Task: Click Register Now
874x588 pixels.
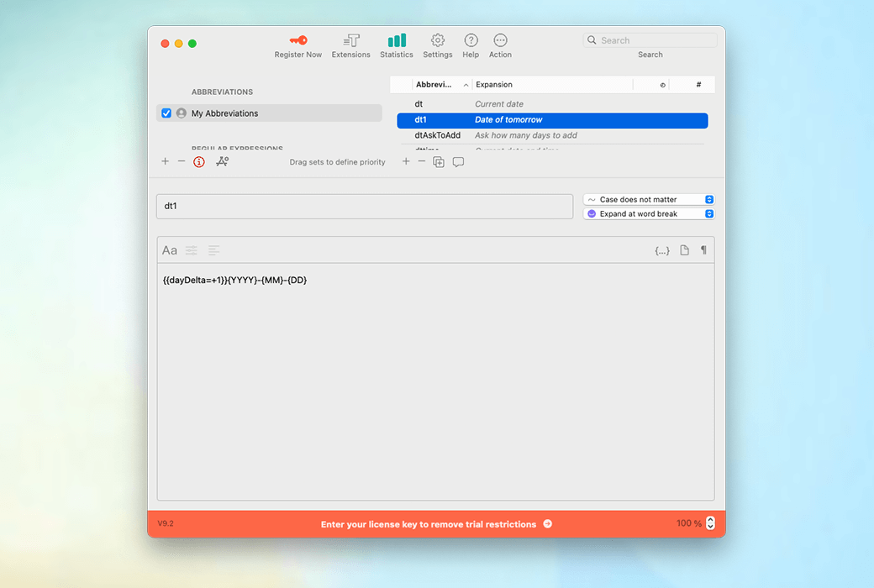Action: tap(297, 45)
